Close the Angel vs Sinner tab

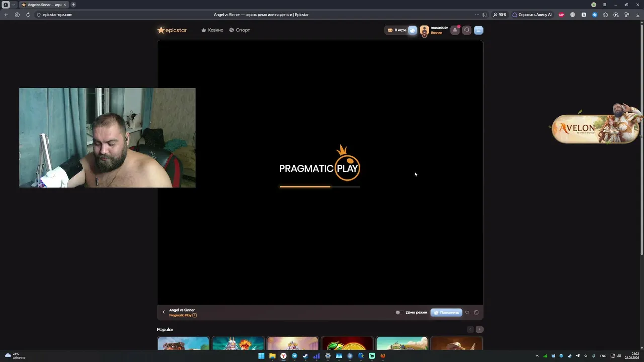pos(64,5)
